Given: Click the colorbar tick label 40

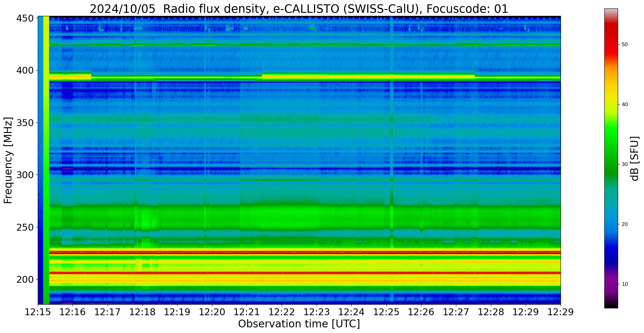Looking at the screenshot, I should [625, 105].
